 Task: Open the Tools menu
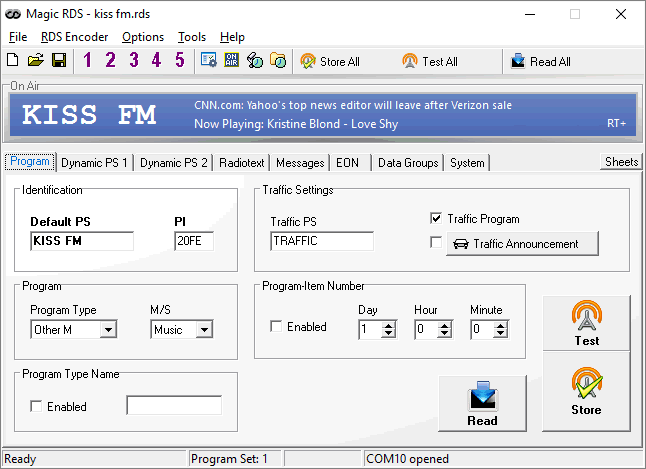pos(192,37)
